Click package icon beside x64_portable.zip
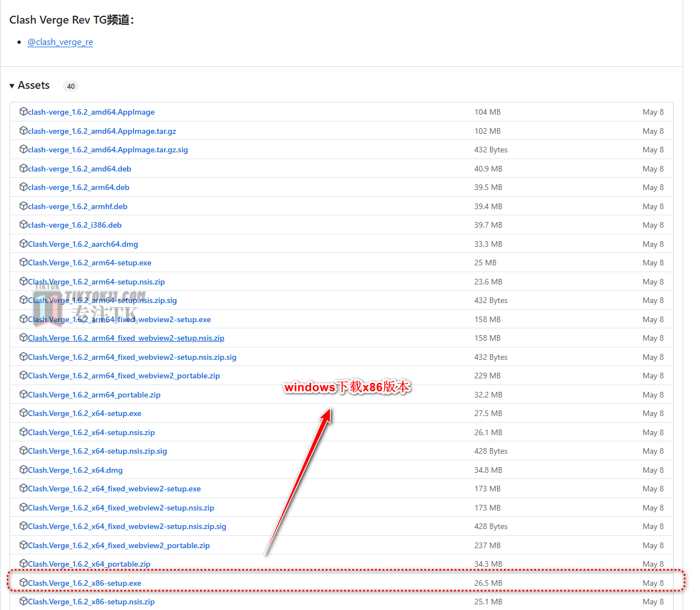The height and width of the screenshot is (610, 700). click(24, 563)
